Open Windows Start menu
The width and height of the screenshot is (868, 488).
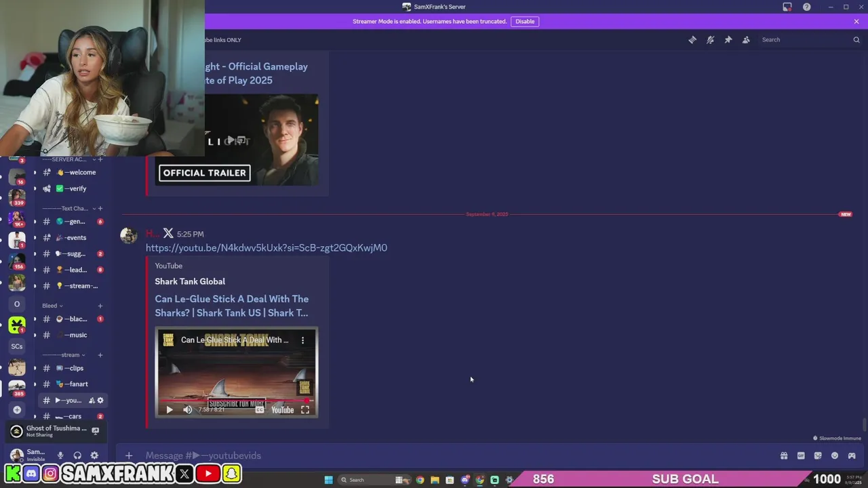(329, 480)
